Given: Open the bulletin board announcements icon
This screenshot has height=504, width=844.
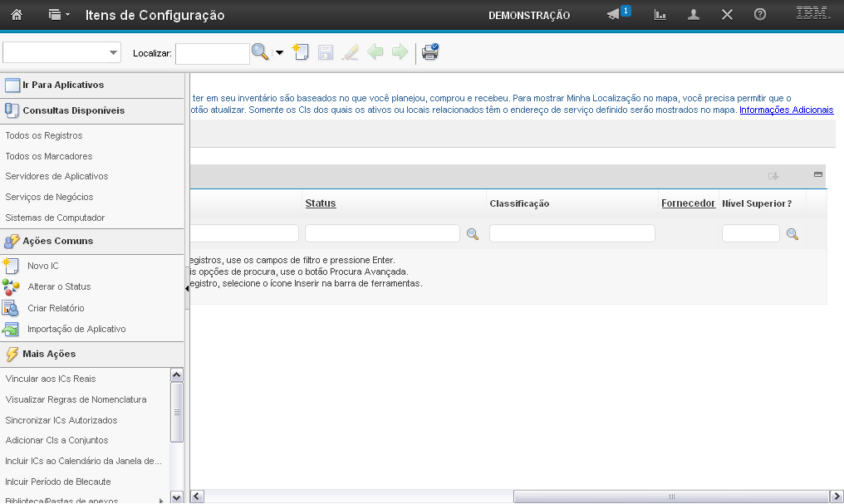Looking at the screenshot, I should [615, 15].
